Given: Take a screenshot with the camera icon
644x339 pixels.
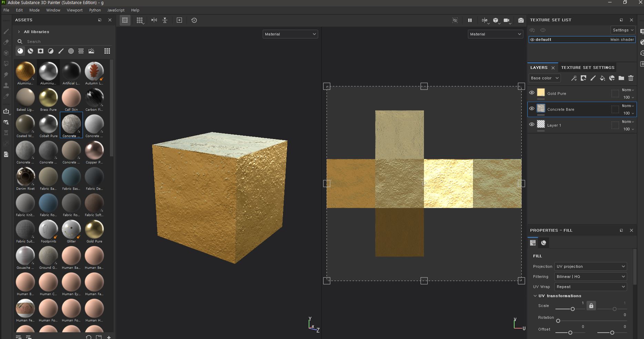Looking at the screenshot, I should [521, 20].
